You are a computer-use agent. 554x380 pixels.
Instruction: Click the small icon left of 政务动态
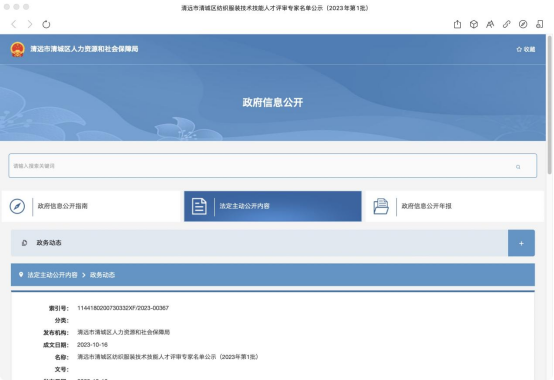[x=24, y=243]
